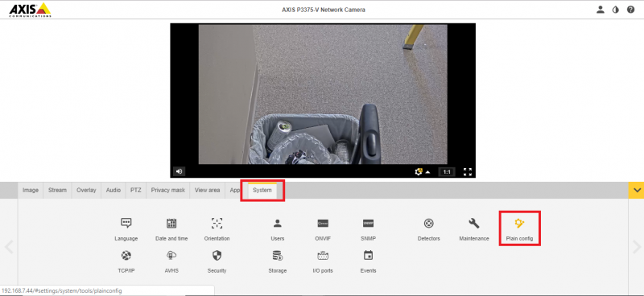Open the Plain config icon
Screen dimensions: 644x296
click(519, 224)
